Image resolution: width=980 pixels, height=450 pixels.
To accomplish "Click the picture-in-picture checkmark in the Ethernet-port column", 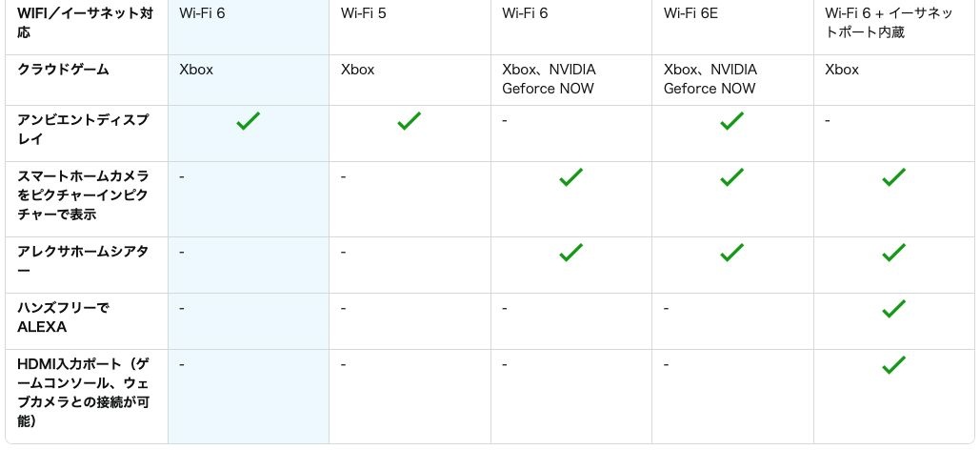I will coord(893,177).
